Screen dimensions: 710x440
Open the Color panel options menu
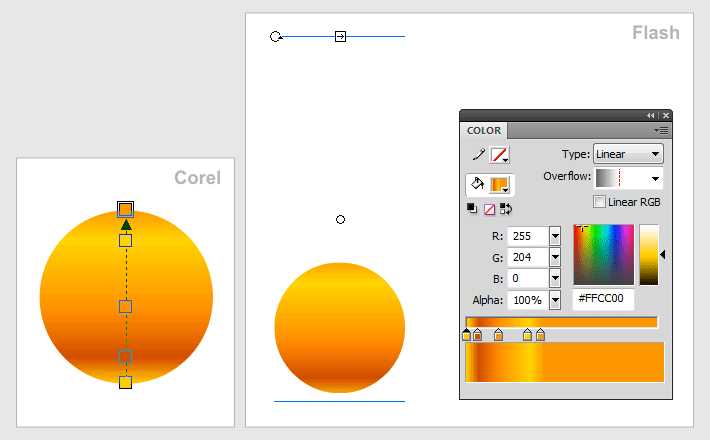662,130
